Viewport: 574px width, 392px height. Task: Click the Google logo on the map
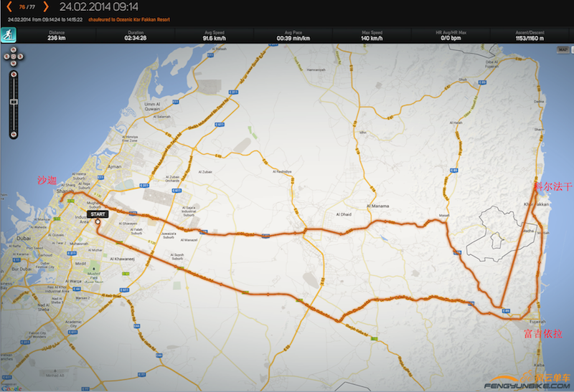tap(11, 388)
